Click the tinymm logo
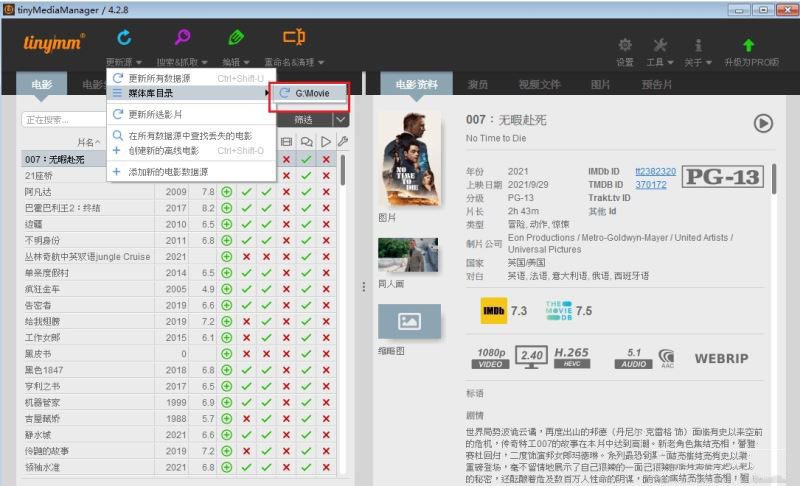 (54, 43)
